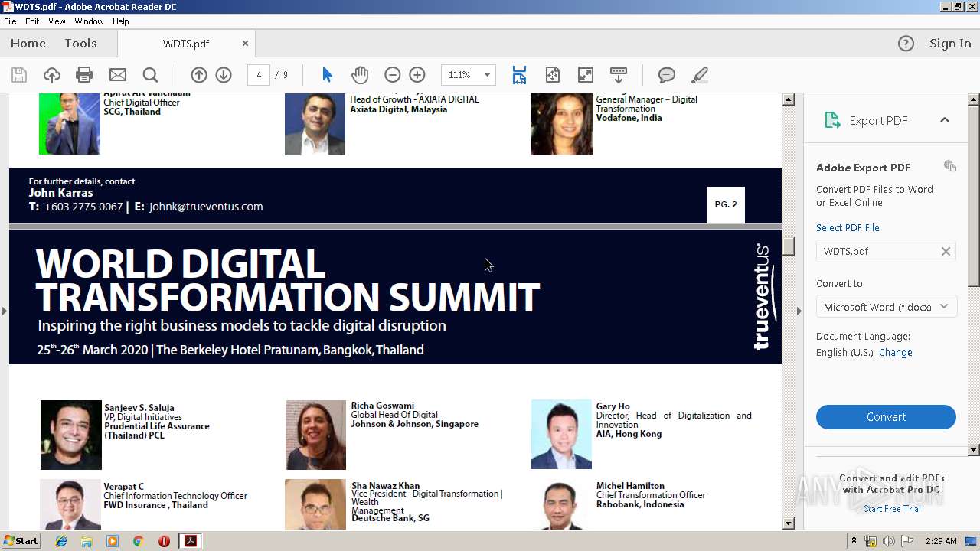Click the Sign In link
980x551 pixels.
pos(950,44)
